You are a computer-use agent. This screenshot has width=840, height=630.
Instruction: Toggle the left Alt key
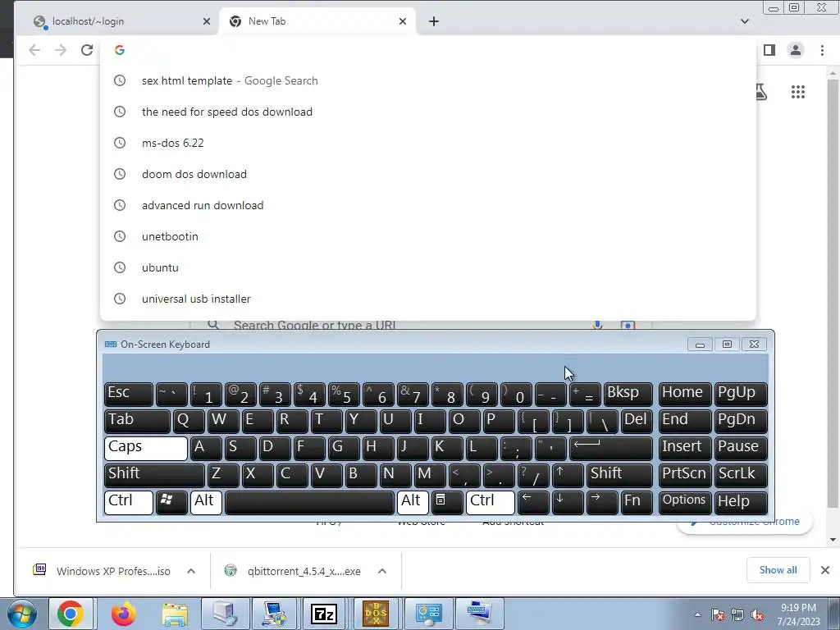pos(206,502)
